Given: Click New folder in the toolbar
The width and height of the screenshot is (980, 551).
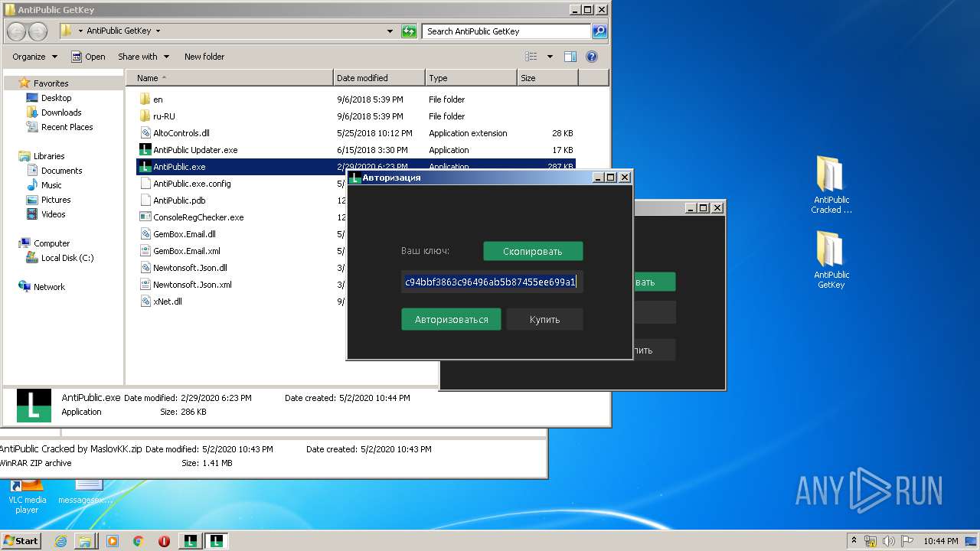Looking at the screenshot, I should click(x=204, y=57).
